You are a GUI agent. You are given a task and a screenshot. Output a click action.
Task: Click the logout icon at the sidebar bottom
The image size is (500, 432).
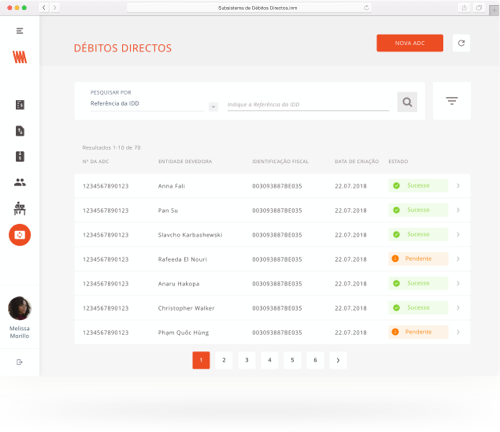point(19,362)
